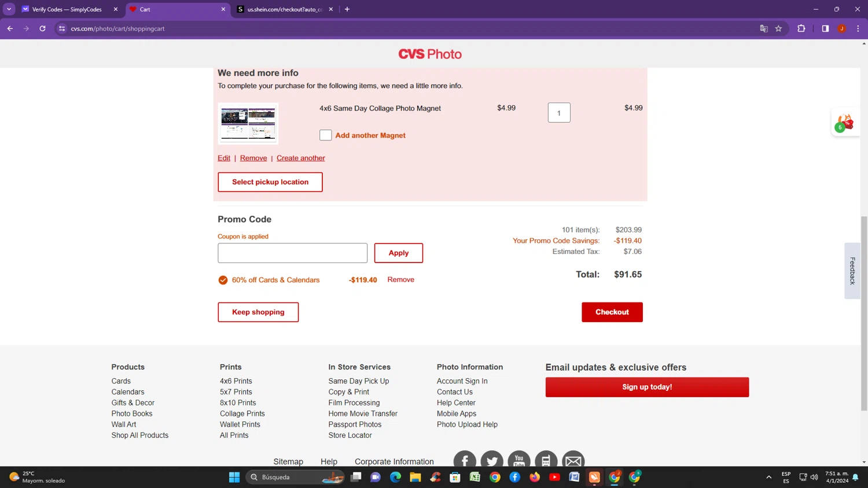868x488 pixels.
Task: Open Store Locator link
Action: [x=350, y=435]
